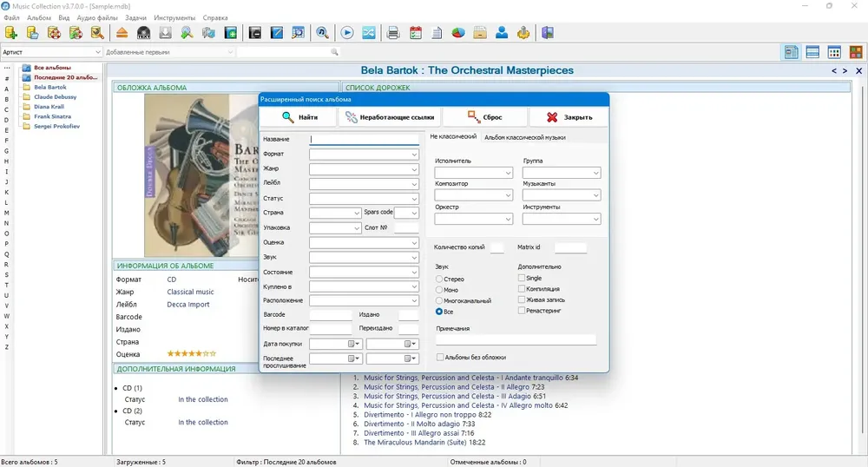This screenshot has height=467, width=868.
Task: Expand the Формат dropdown
Action: 364,155
